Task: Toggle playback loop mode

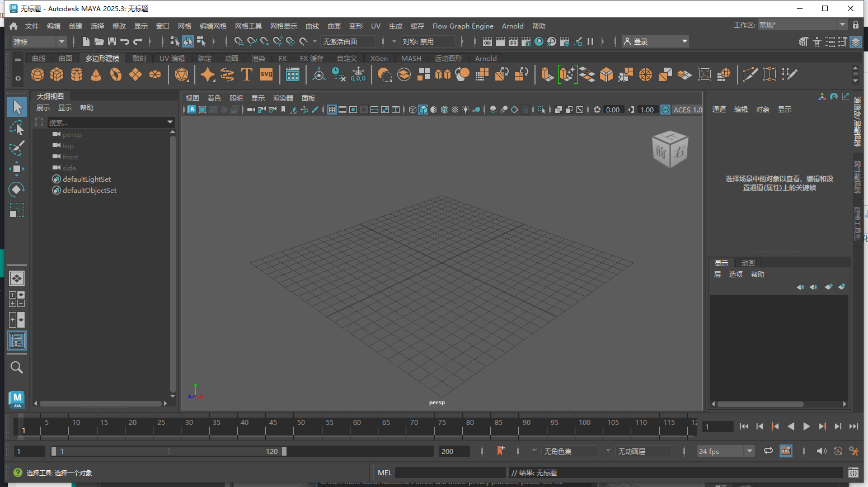Action: (x=768, y=451)
